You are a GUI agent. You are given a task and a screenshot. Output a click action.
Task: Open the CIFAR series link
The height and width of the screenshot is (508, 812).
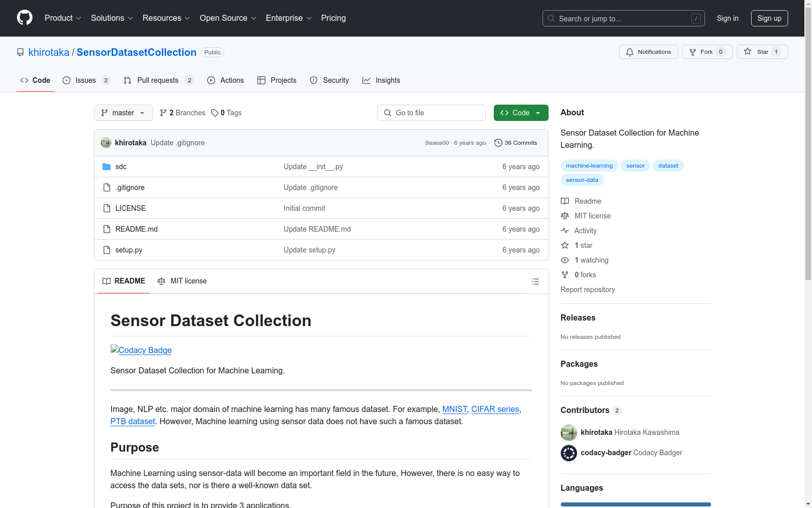495,409
